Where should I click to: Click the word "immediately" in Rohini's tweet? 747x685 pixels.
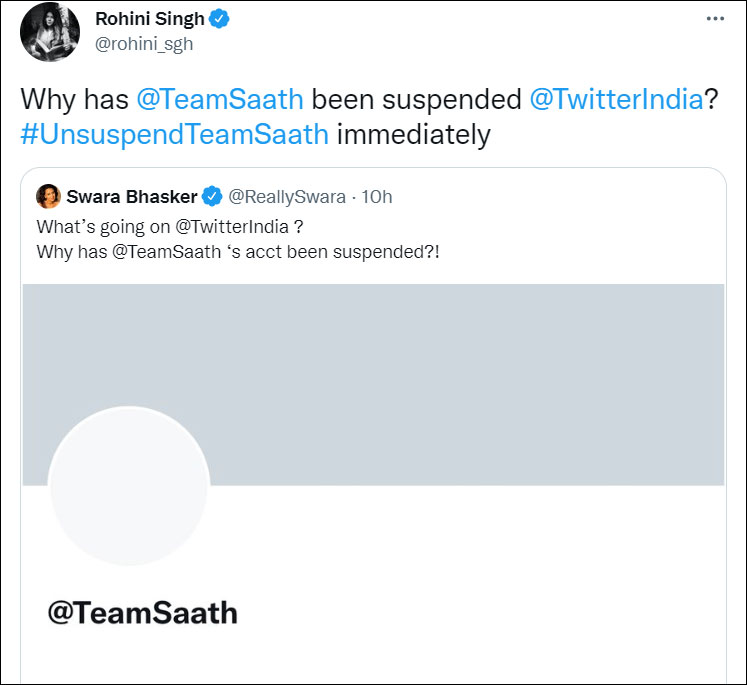click(413, 134)
